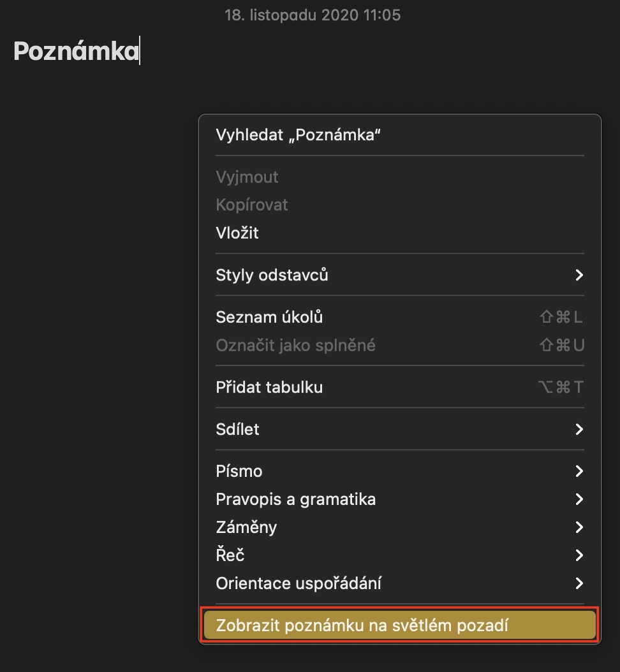This screenshot has height=672, width=620.
Task: Choose Kopírovat from the context menu
Action: [x=252, y=205]
